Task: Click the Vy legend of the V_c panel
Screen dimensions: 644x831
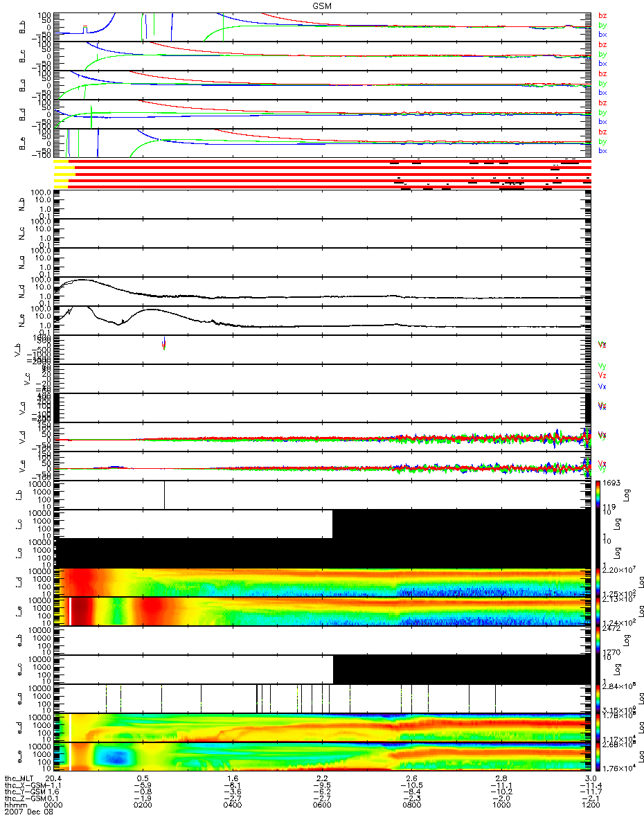Action: pyautogui.click(x=602, y=365)
